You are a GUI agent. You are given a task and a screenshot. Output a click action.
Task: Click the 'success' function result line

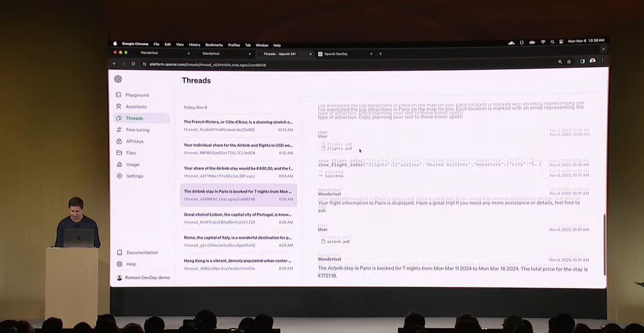[x=331, y=176]
